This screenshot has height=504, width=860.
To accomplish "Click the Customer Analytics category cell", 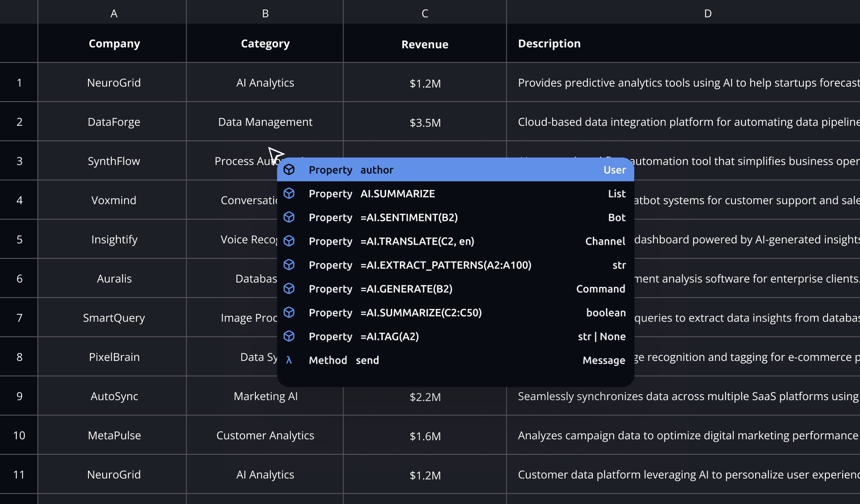I will click(x=265, y=435).
